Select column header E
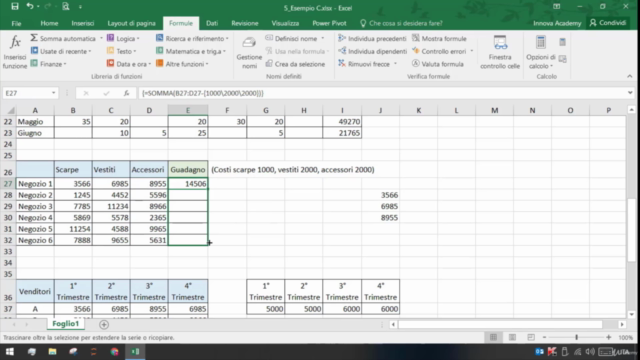Viewport: 640px width, 360px height. [x=188, y=110]
